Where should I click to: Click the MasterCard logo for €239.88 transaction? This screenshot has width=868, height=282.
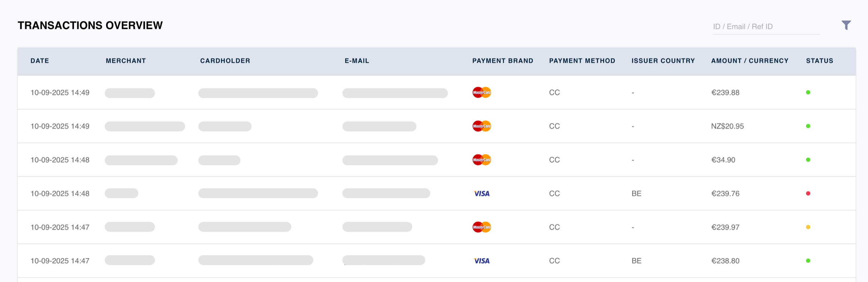point(481,92)
